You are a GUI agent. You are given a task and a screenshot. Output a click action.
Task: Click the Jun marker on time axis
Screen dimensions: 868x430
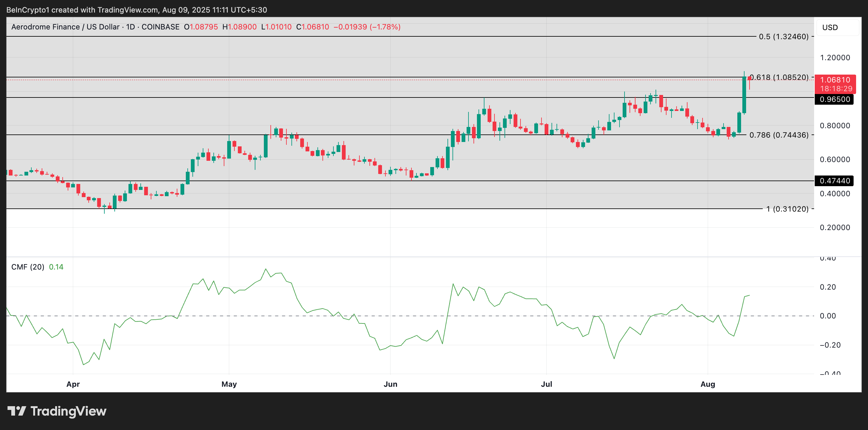390,384
